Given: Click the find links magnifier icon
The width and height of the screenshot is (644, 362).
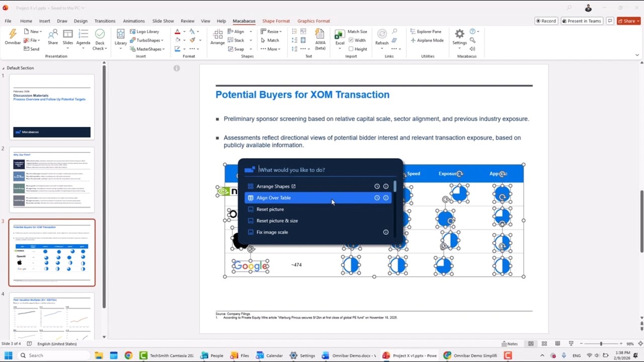Looking at the screenshot, I should point(394,32).
